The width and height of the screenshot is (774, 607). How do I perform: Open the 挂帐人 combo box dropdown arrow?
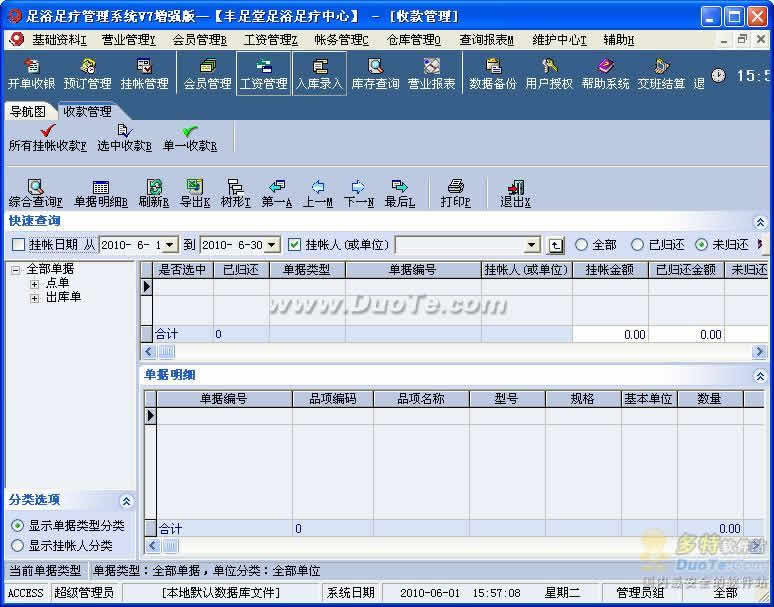click(531, 245)
